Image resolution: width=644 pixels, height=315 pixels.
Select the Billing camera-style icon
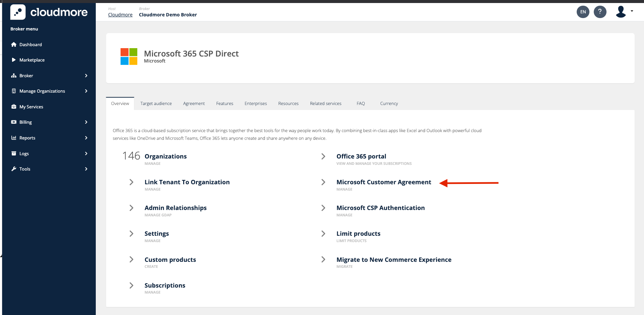click(14, 122)
